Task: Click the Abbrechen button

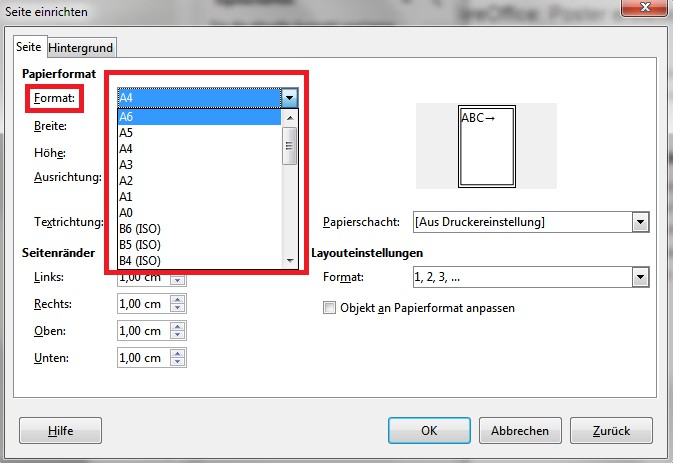Action: point(519,431)
